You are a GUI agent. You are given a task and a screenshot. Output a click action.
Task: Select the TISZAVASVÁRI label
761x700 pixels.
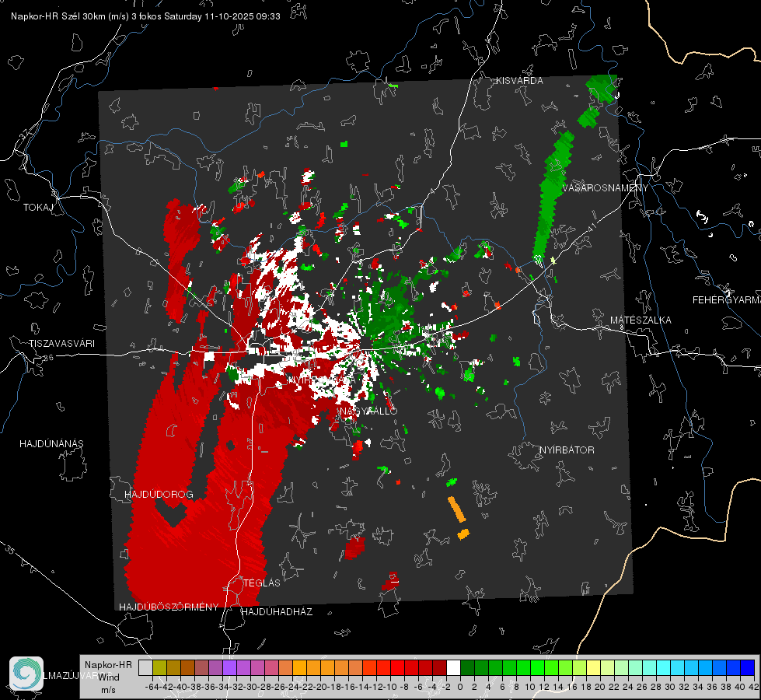point(61,344)
